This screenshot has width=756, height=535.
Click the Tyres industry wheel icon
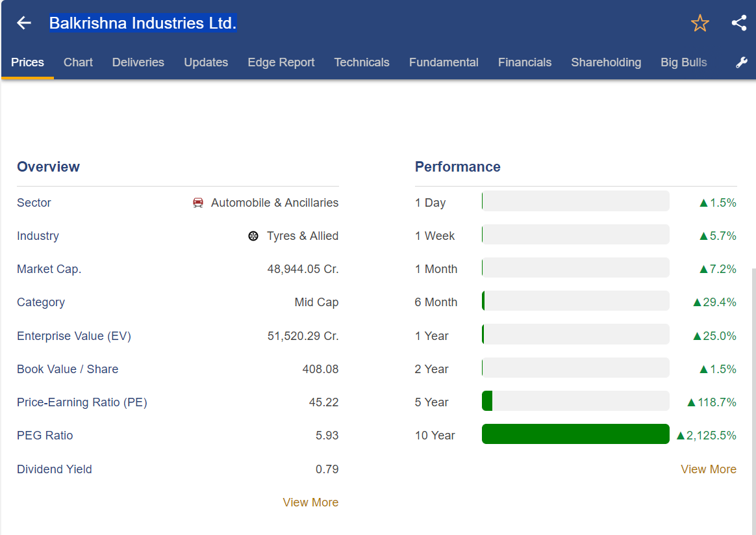(253, 236)
